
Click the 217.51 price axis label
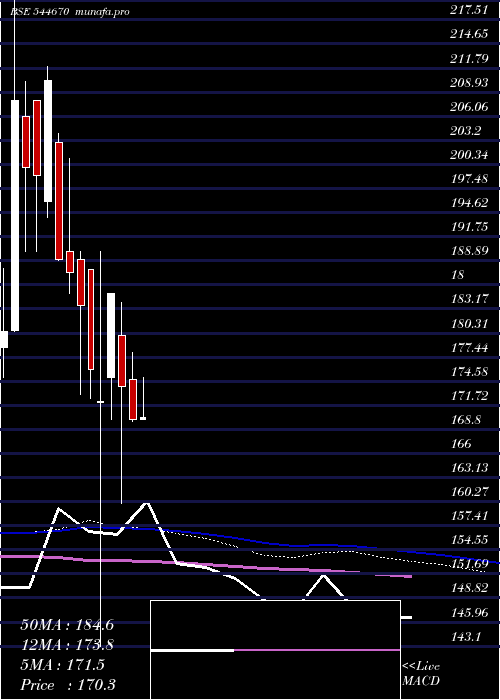(469, 10)
